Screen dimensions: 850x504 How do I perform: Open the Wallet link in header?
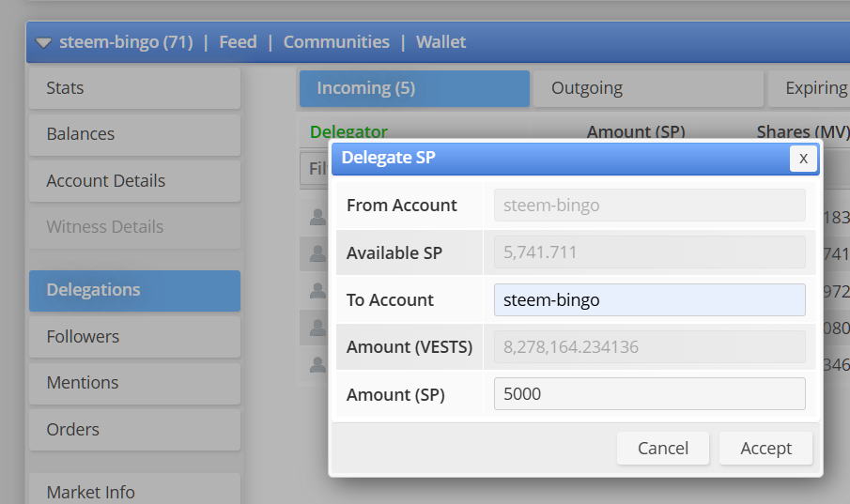click(x=440, y=42)
